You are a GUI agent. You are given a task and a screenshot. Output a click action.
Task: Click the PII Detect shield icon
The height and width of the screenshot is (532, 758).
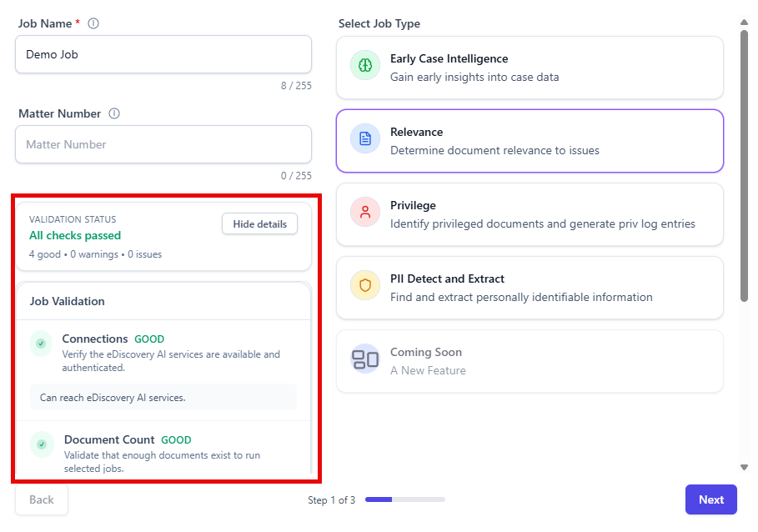[x=364, y=285]
